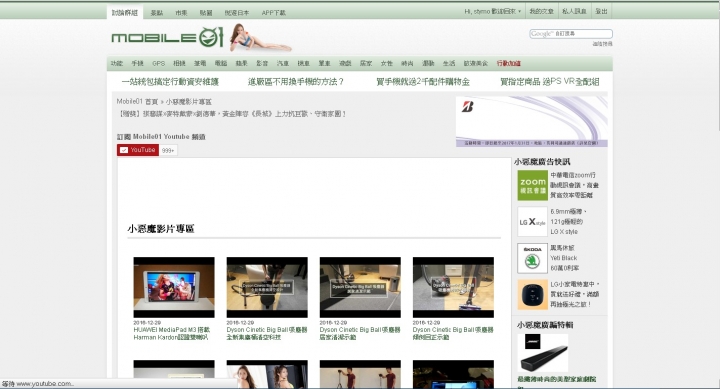Open the 影音 category menu
Viewport: 720px width, 389px height.
coord(262,63)
